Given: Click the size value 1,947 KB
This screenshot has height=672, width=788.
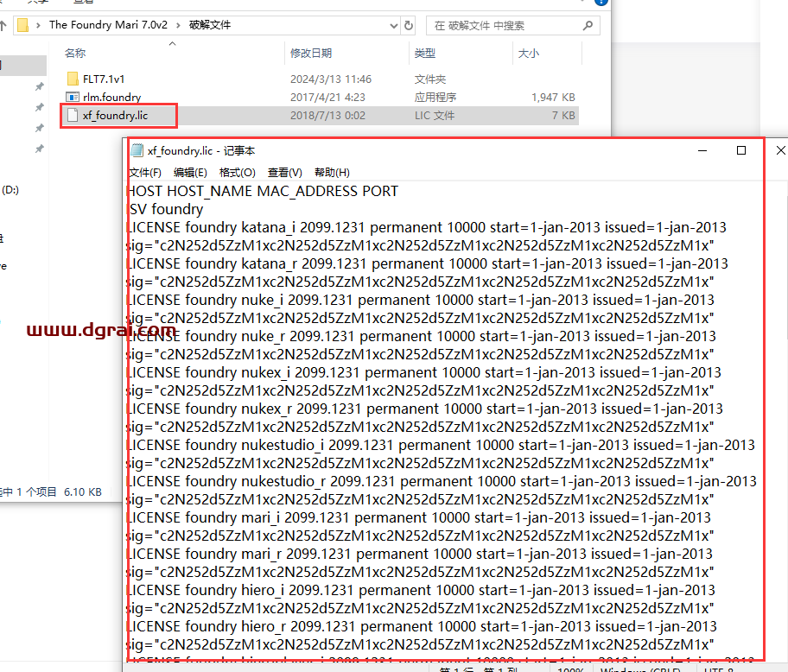Looking at the screenshot, I should (x=553, y=98).
